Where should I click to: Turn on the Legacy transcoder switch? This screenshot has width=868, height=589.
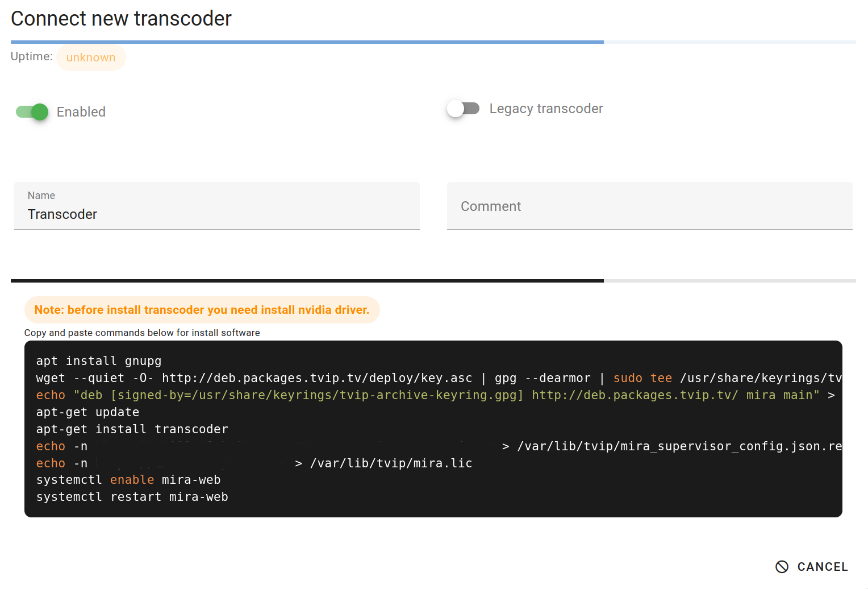coord(464,109)
